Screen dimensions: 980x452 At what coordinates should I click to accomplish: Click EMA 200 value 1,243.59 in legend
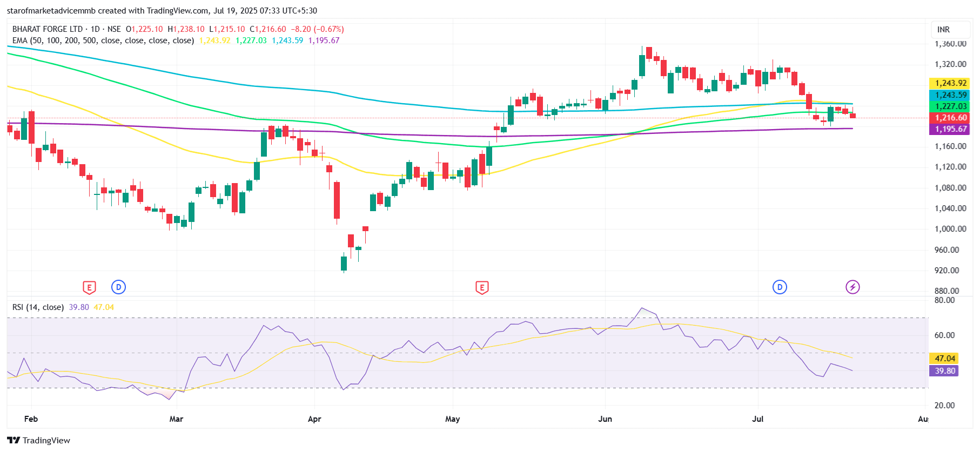pos(287,41)
